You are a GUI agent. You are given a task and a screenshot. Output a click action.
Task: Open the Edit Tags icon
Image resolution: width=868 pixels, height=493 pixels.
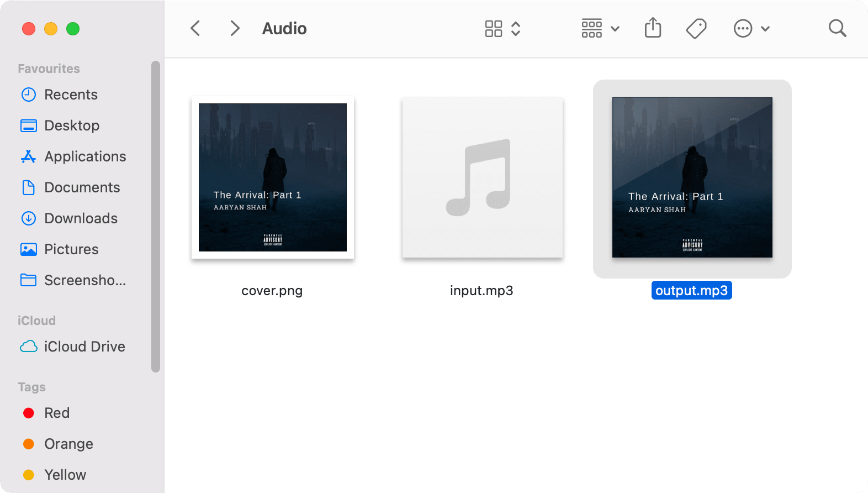[x=696, y=29]
